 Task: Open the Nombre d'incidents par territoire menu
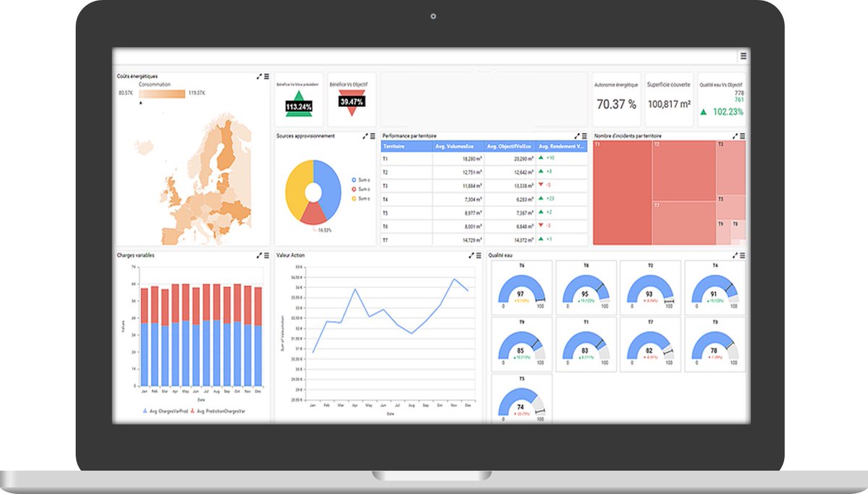coord(743,135)
